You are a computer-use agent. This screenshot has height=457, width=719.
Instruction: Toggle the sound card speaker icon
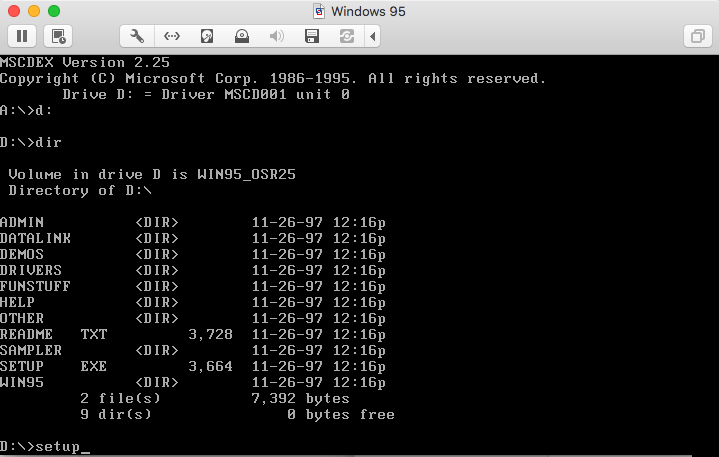(277, 36)
